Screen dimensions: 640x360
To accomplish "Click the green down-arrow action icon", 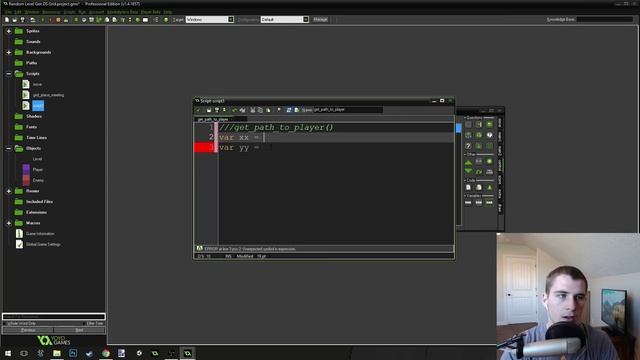I will pos(468,171).
